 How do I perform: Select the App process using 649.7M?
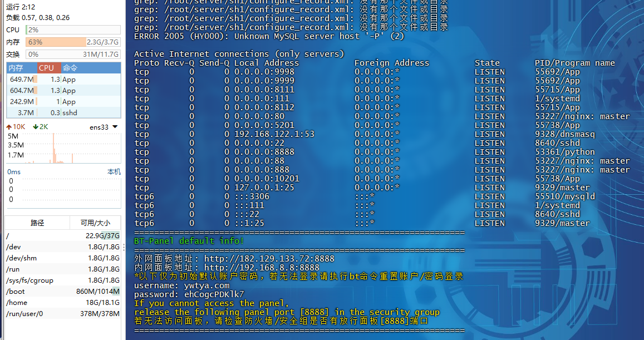click(x=63, y=79)
